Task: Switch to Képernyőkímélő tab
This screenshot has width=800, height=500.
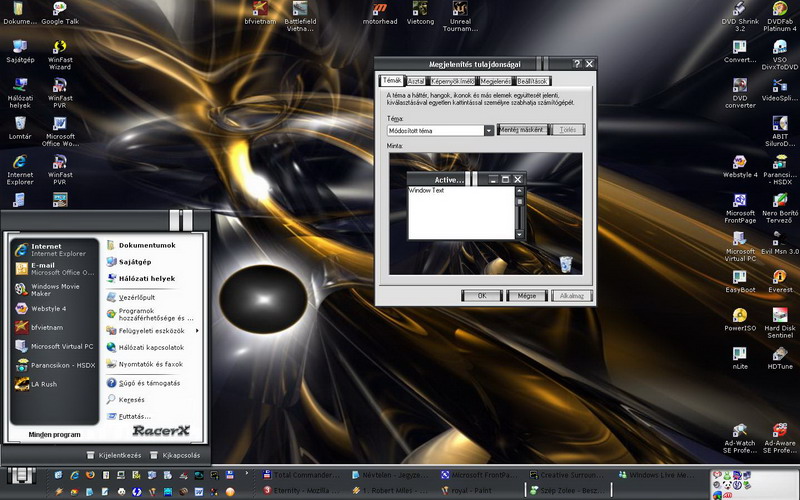Action: (452, 81)
